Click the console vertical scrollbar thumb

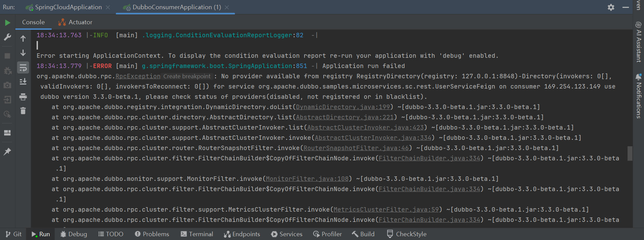(630, 154)
